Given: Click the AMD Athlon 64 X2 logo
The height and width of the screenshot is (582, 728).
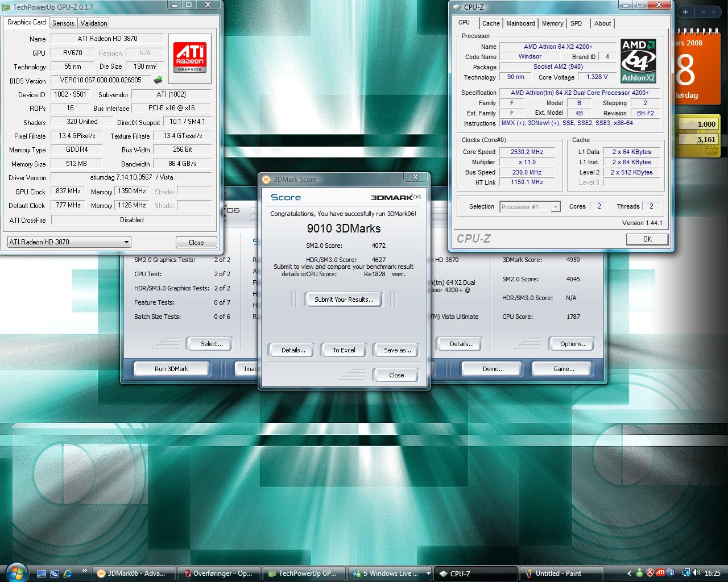Looking at the screenshot, I should (638, 61).
